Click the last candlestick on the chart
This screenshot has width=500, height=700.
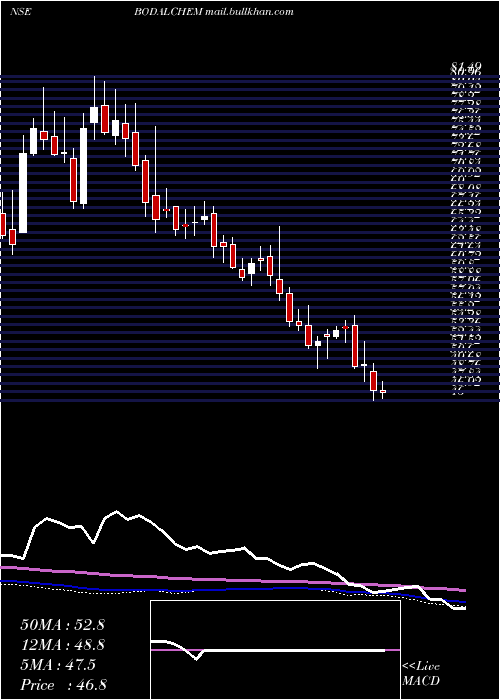(383, 391)
